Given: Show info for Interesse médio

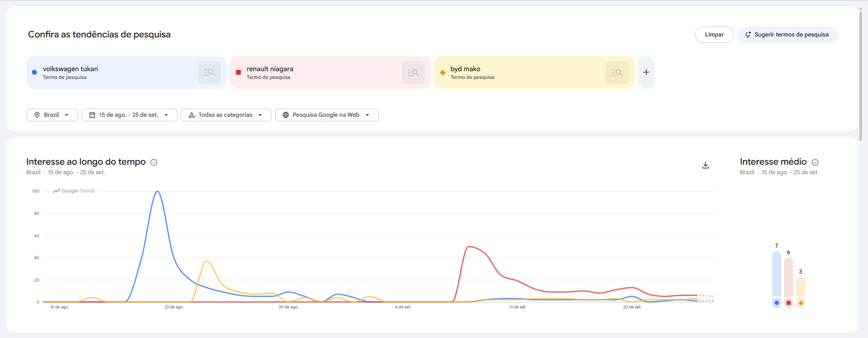Looking at the screenshot, I should (815, 162).
